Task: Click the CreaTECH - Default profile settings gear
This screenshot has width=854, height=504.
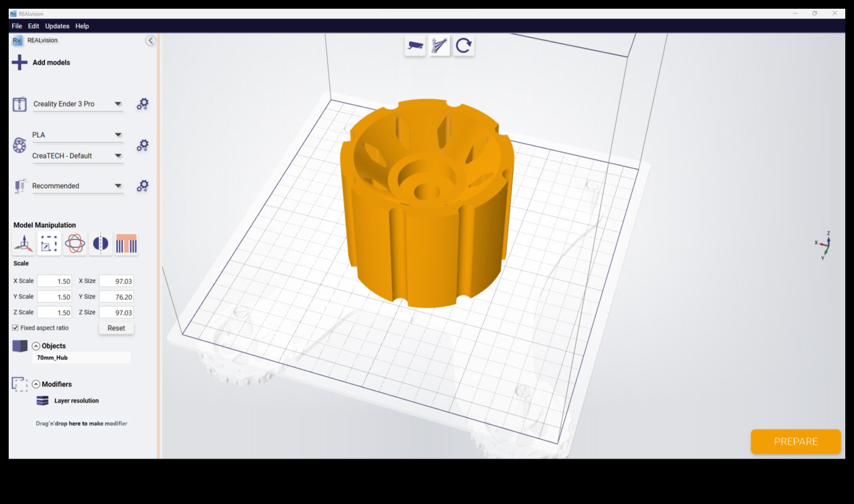Action: tap(143, 145)
